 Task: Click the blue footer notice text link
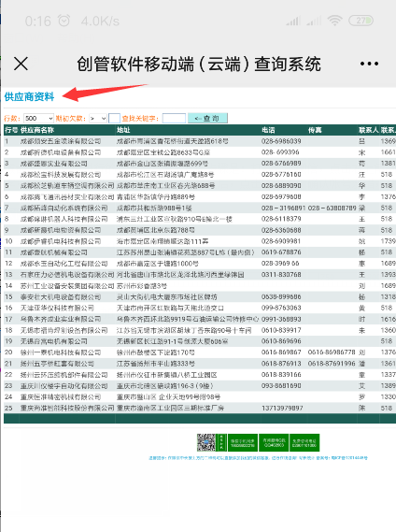tap(258, 458)
